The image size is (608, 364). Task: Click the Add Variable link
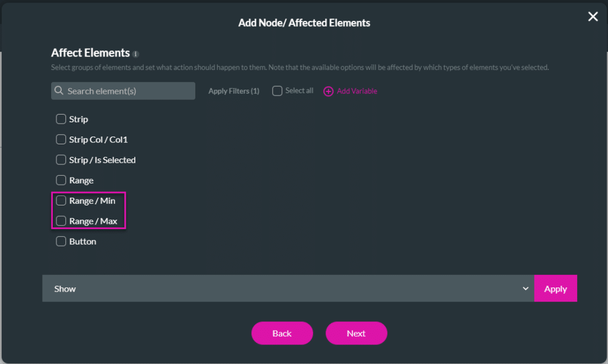click(357, 91)
